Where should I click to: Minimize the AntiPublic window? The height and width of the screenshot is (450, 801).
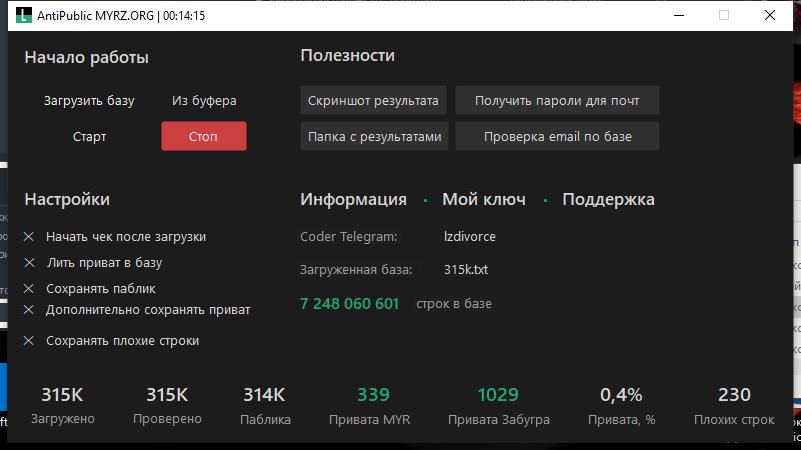[x=678, y=16]
